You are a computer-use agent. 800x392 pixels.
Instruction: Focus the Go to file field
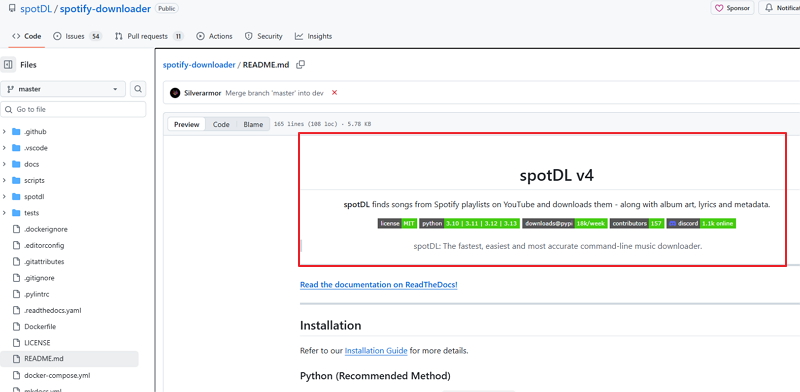pos(73,109)
